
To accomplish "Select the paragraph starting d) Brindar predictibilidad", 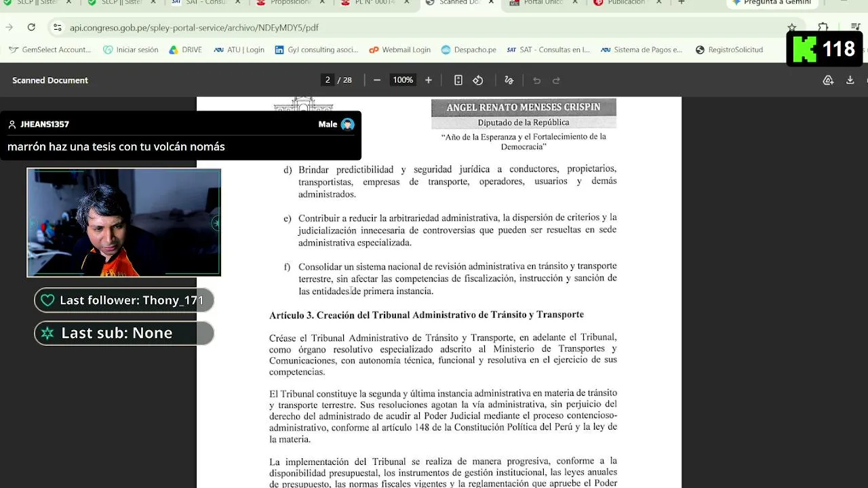I will pos(450,182).
